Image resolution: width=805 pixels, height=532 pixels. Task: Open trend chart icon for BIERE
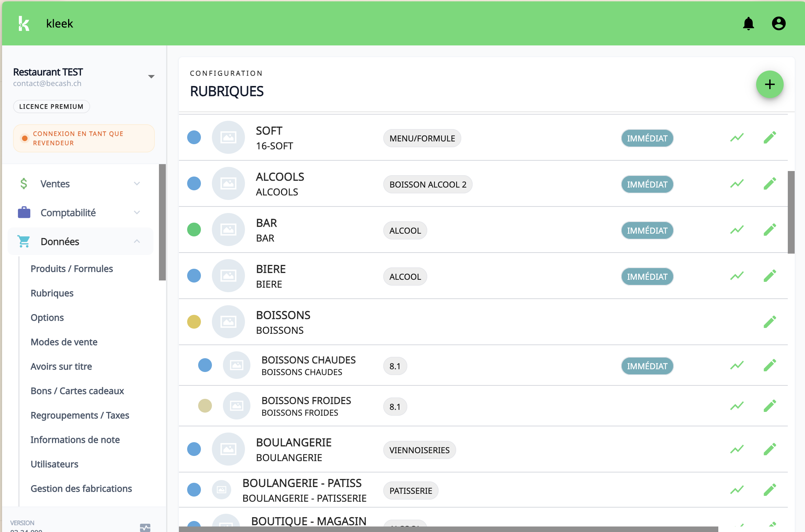click(x=737, y=276)
